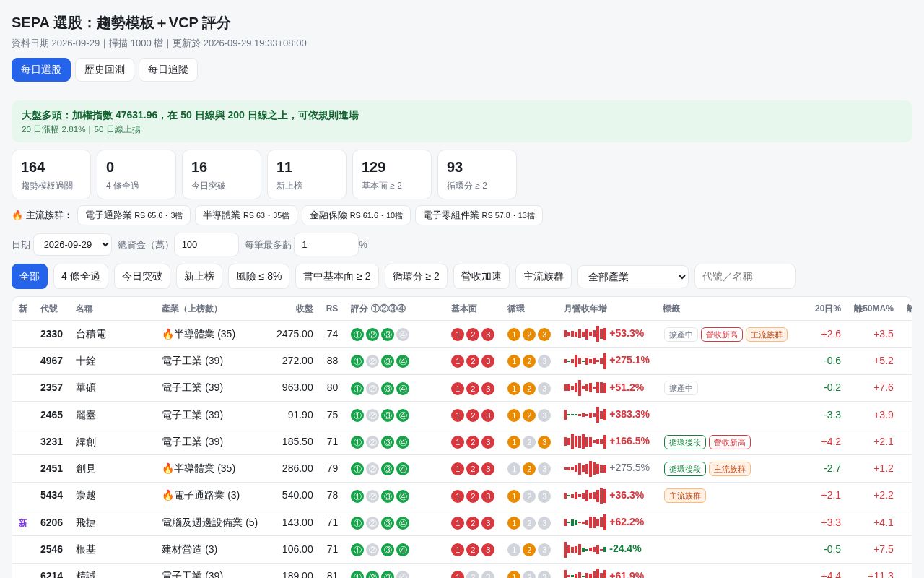Viewport: 924px width, 578px height.
Task: Click 根基 stock name in table
Action: (x=86, y=549)
